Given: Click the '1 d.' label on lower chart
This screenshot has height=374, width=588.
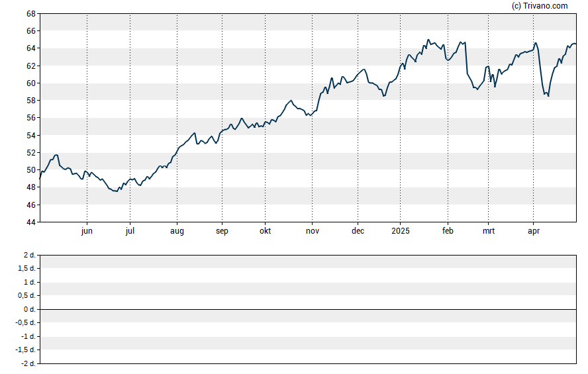Looking at the screenshot, I should [30, 282].
